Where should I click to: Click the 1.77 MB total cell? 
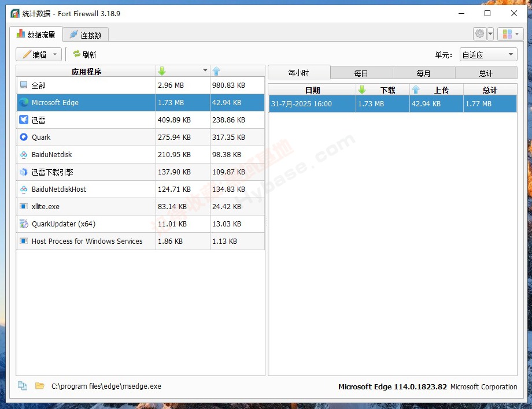490,103
